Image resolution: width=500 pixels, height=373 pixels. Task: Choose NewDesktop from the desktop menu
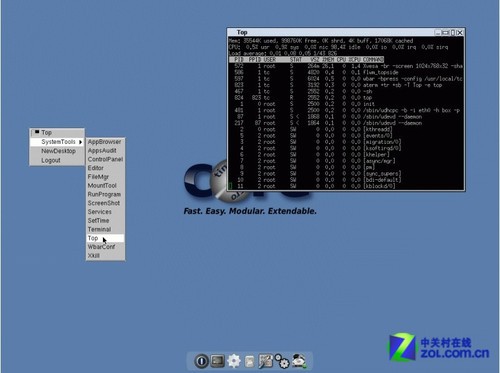[57, 151]
